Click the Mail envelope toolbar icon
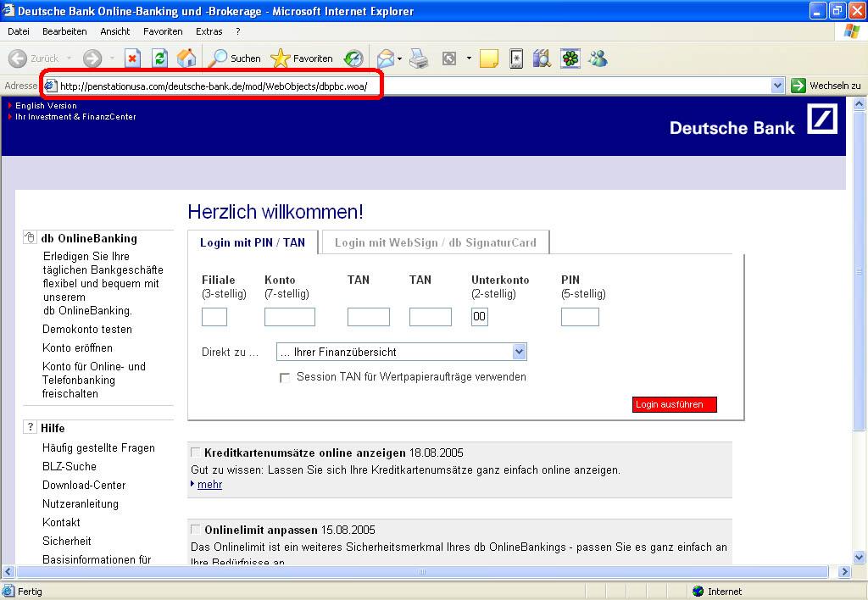This screenshot has width=868, height=600. tap(386, 58)
